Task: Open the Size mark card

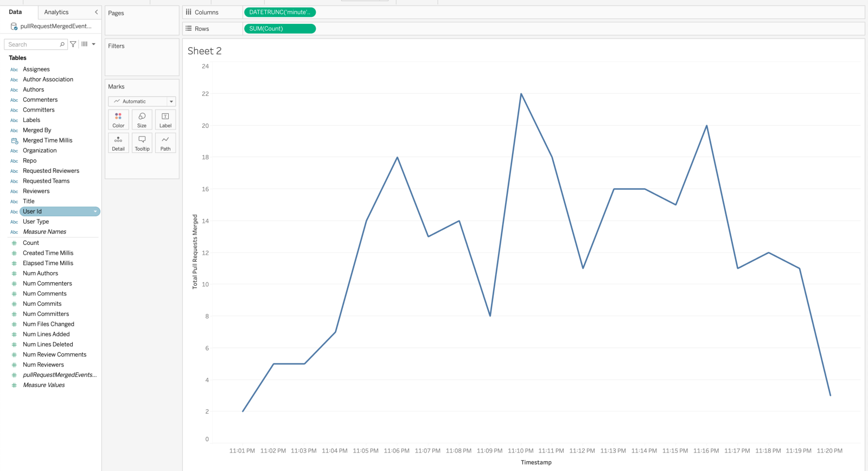Action: point(142,120)
